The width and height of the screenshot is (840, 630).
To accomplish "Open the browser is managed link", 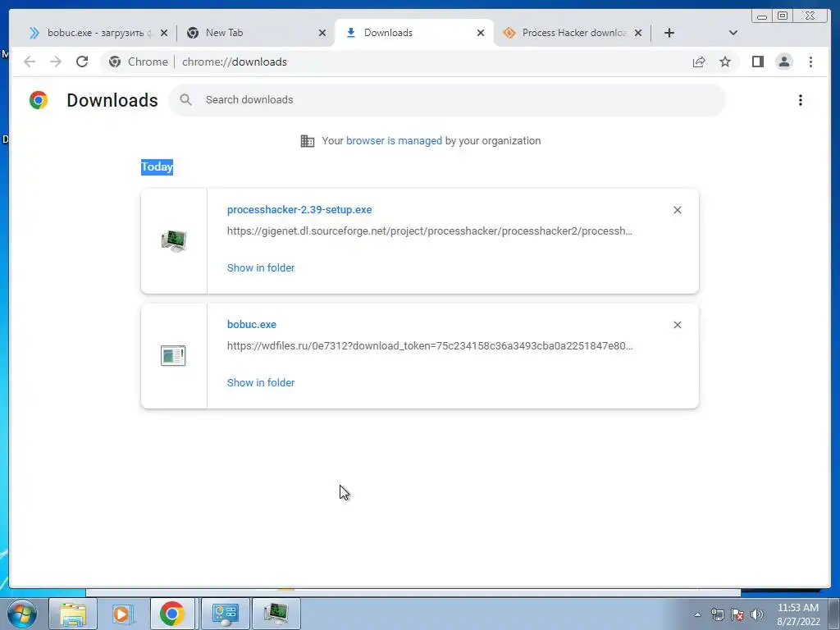I will point(394,141).
